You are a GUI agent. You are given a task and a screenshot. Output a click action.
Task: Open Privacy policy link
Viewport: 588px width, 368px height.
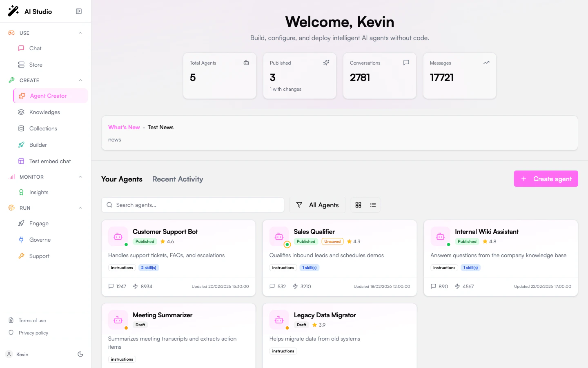pyautogui.click(x=33, y=333)
